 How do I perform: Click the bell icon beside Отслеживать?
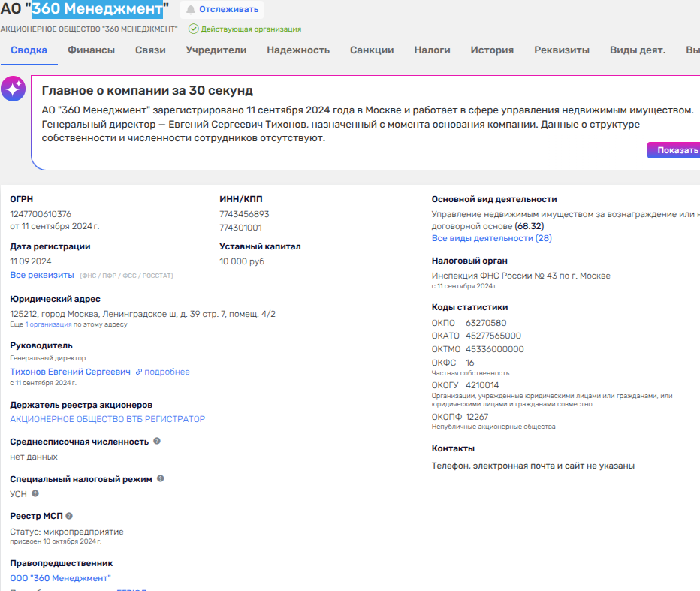(x=191, y=10)
